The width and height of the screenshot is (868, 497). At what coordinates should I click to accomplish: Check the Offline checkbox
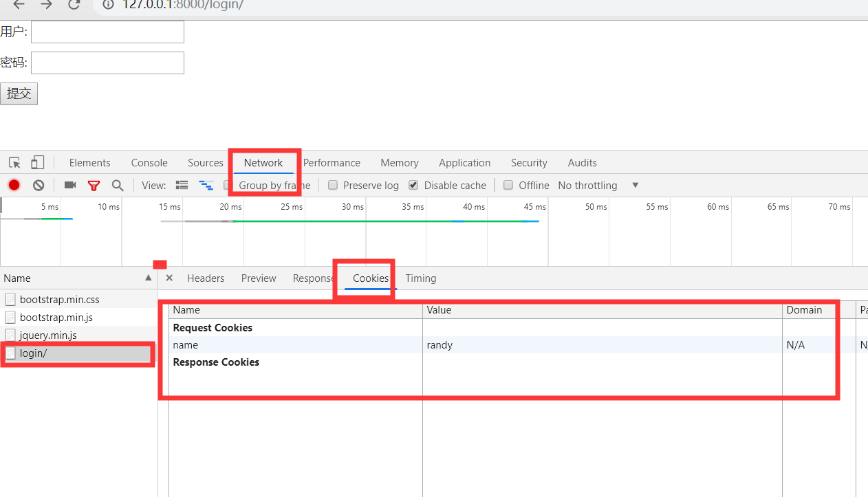508,185
